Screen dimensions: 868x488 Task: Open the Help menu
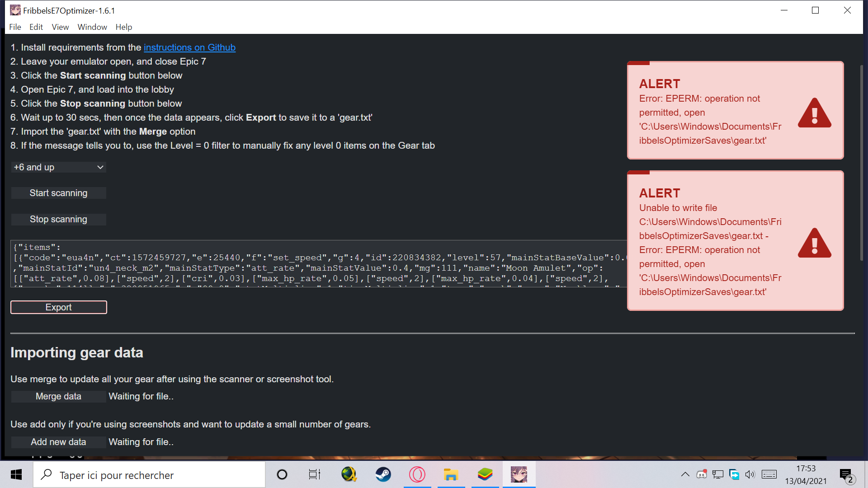pyautogui.click(x=124, y=27)
